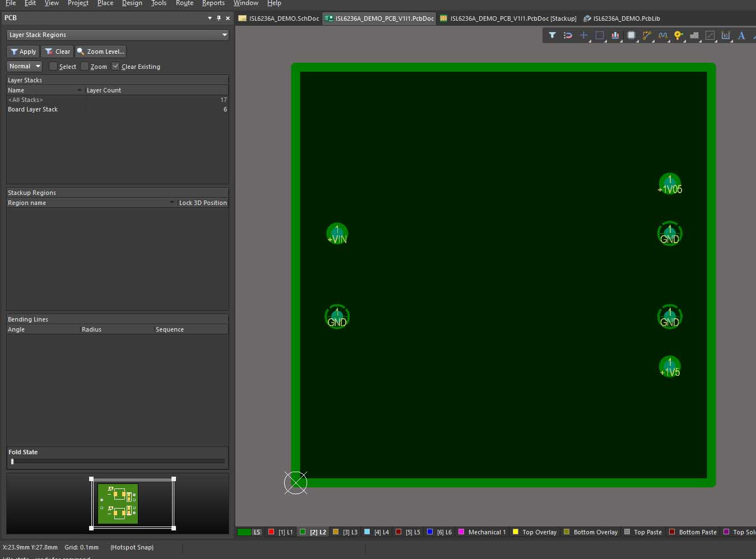The image size is (756, 559).
Task: Uncheck the Clear Existing checkbox
Action: (115, 66)
